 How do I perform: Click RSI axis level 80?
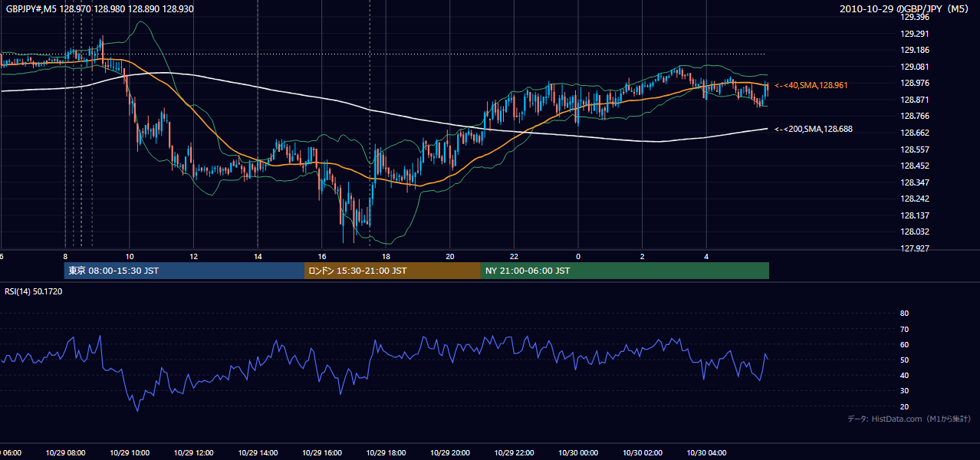click(904, 314)
